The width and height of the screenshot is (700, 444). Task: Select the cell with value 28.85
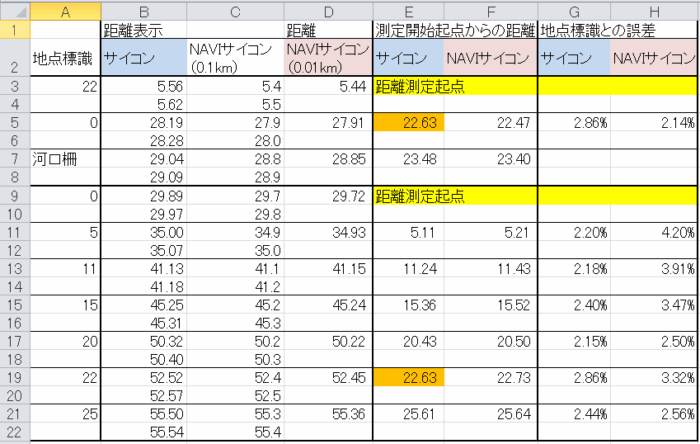tap(327, 159)
